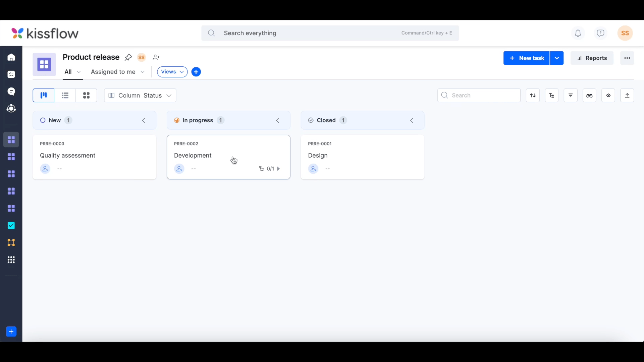This screenshot has width=644, height=362.
Task: Click the In progress column header label
Action: tap(198, 120)
